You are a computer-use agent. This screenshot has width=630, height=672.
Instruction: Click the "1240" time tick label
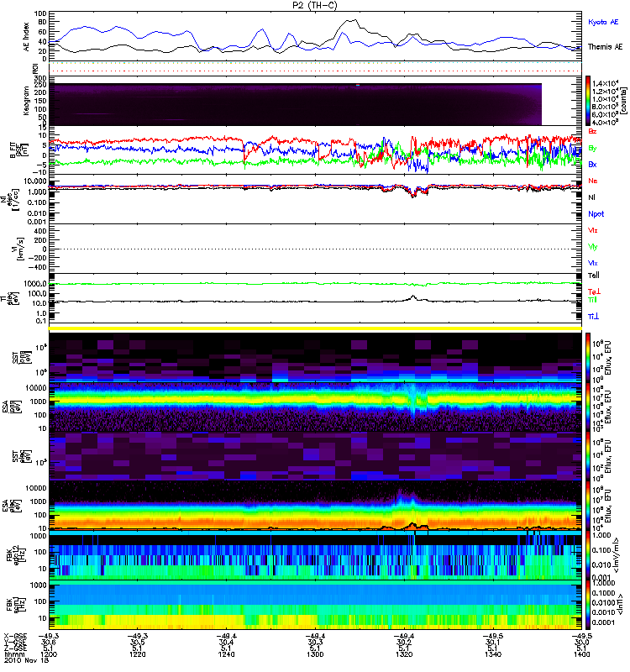[226, 654]
